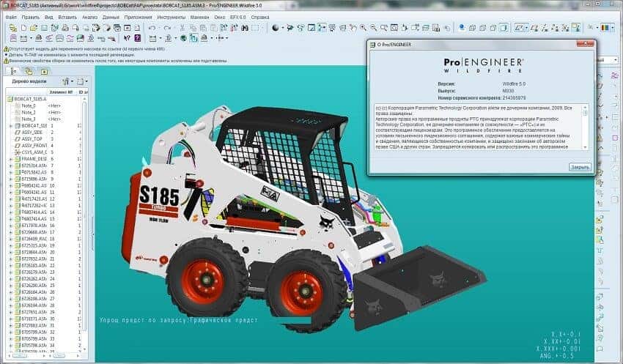Open the Править menu

[30, 18]
